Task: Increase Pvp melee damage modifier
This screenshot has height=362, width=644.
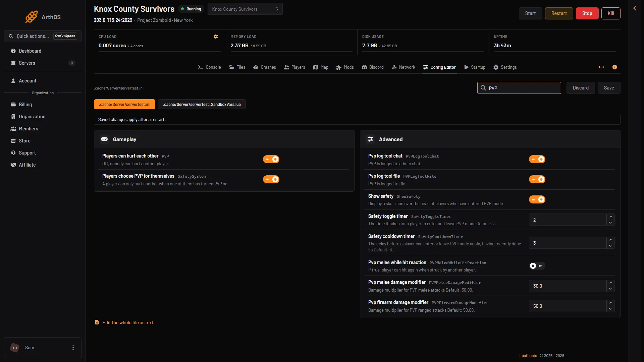Action: (x=610, y=283)
